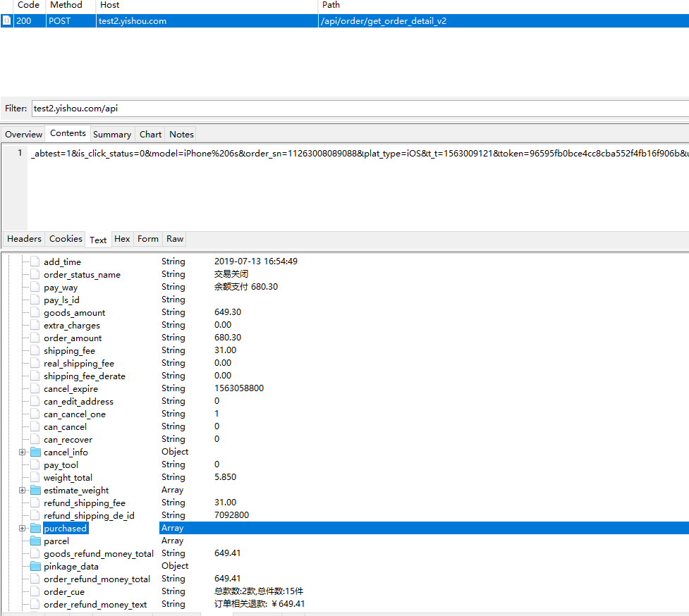This screenshot has height=616, width=689.
Task: Click into the Filter text field
Action: pos(360,109)
